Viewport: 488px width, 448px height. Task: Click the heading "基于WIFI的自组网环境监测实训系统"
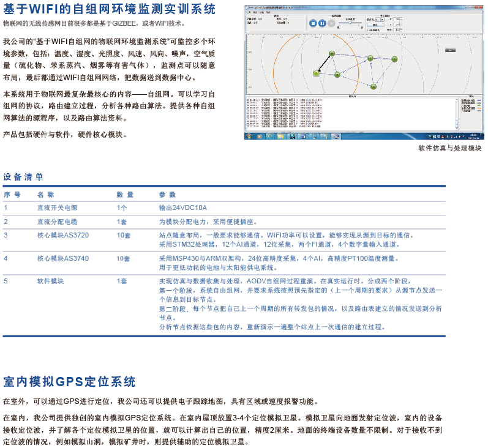pos(109,9)
